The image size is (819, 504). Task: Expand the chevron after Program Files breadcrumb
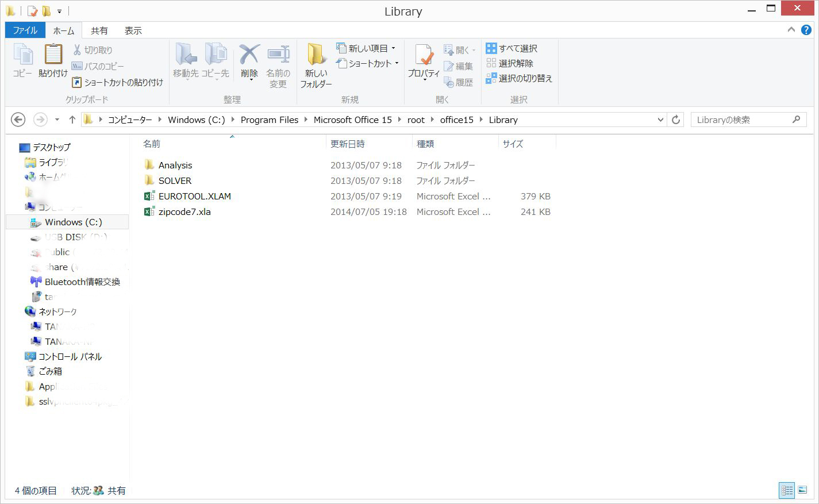pyautogui.click(x=306, y=120)
